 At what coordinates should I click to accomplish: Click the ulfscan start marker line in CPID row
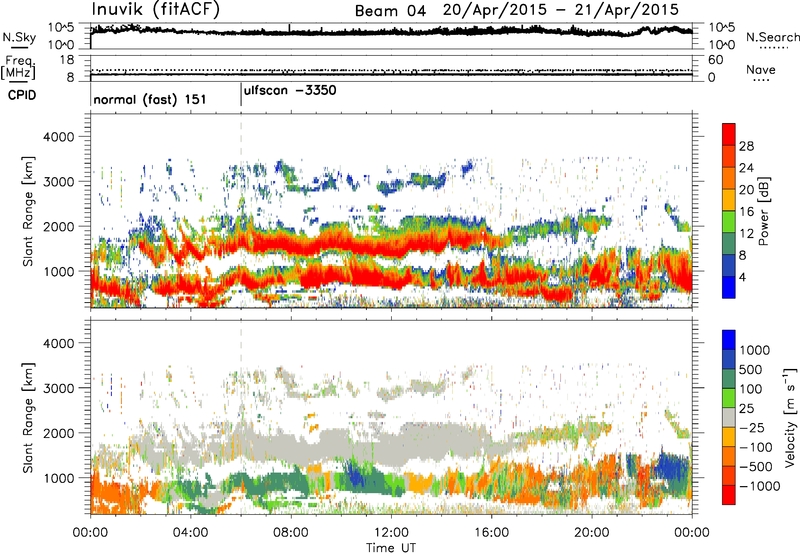pos(241,95)
